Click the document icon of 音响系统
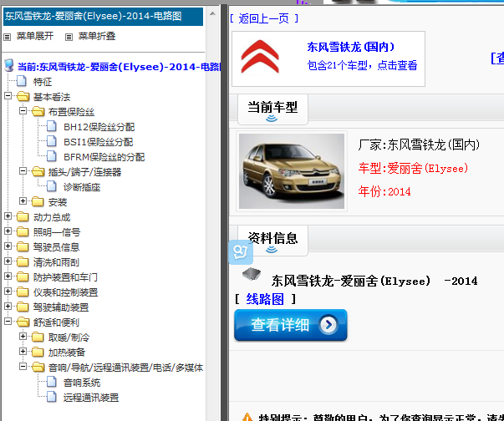This screenshot has width=504, height=421. click(x=52, y=382)
